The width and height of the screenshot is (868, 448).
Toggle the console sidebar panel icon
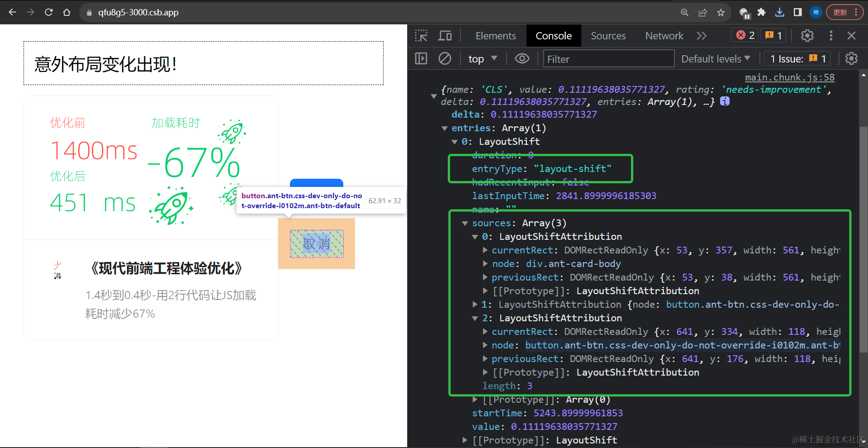[x=421, y=59]
